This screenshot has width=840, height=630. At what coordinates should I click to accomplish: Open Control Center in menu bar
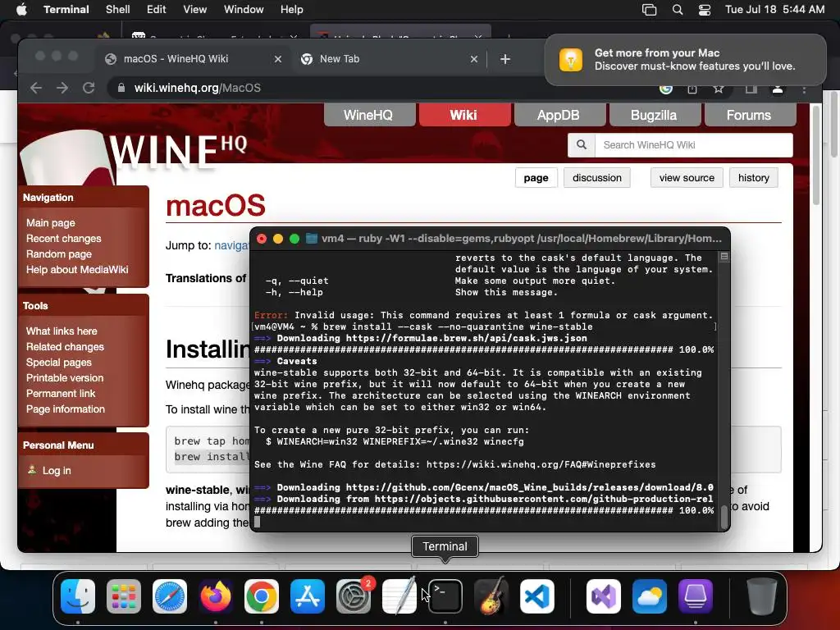click(x=705, y=10)
